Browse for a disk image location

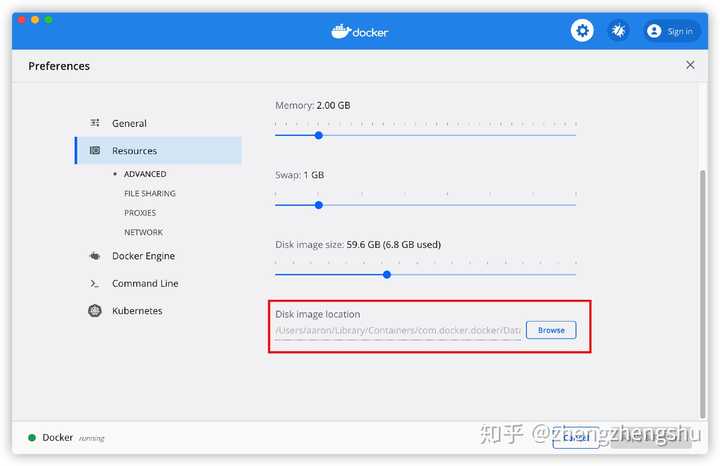551,330
